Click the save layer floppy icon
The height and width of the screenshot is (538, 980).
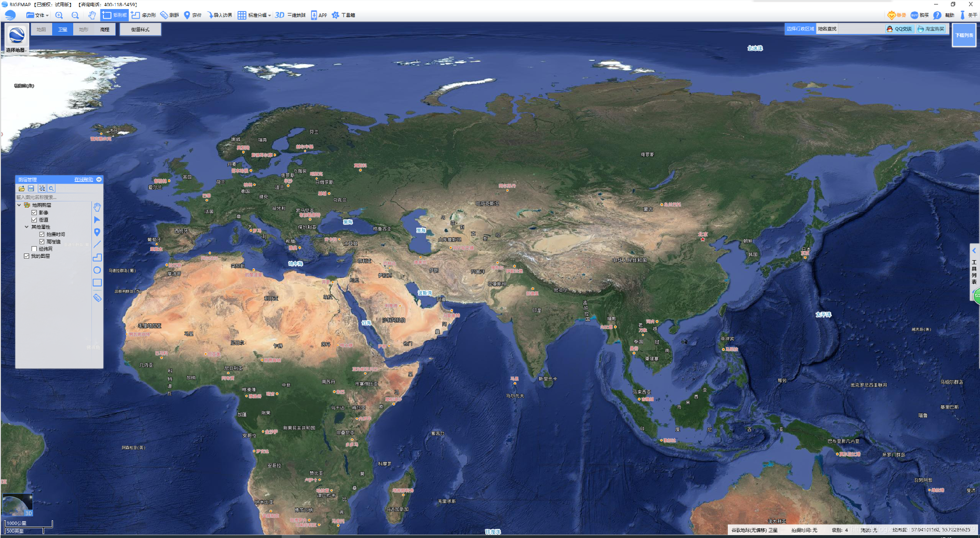click(31, 188)
